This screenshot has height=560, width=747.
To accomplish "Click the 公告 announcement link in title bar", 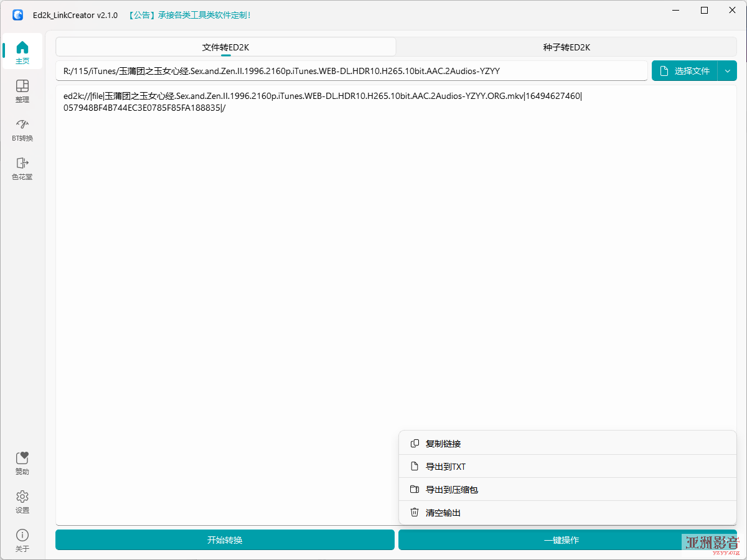I will pos(190,16).
